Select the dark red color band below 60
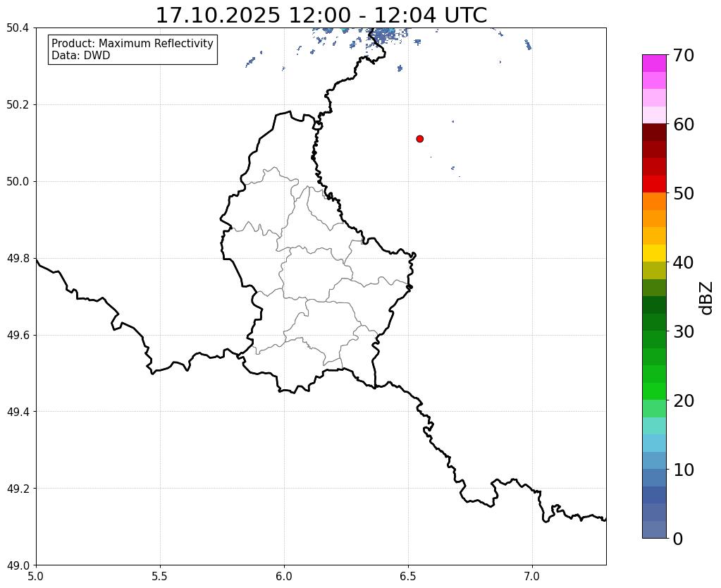 pyautogui.click(x=654, y=132)
